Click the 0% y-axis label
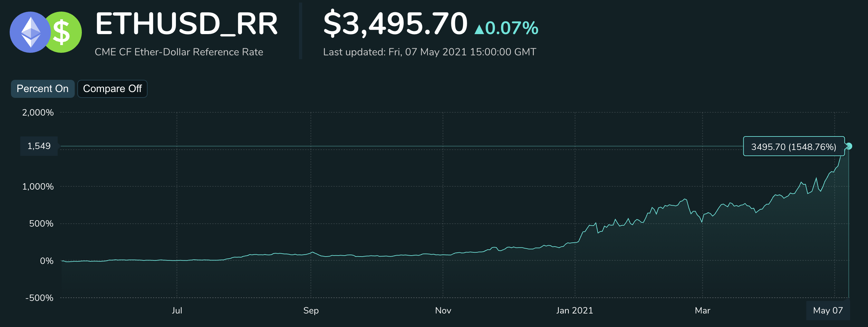 tap(46, 261)
